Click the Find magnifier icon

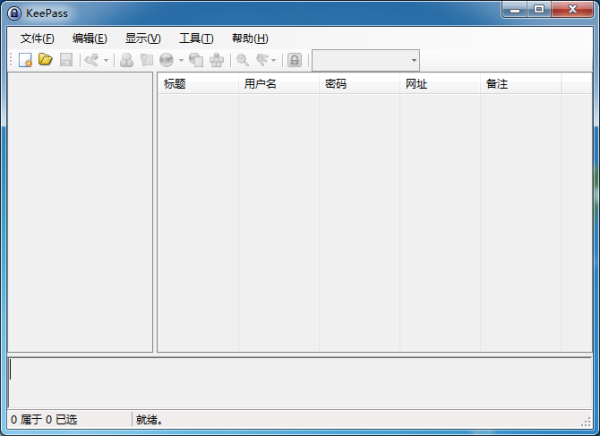pos(243,60)
